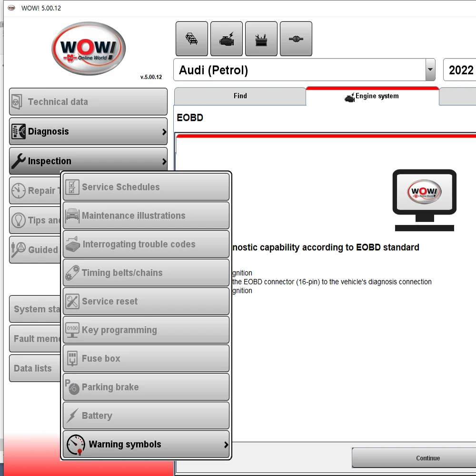Viewport: 476px width, 476px height.
Task: Click the Parking brake P icon
Action: [x=72, y=387]
